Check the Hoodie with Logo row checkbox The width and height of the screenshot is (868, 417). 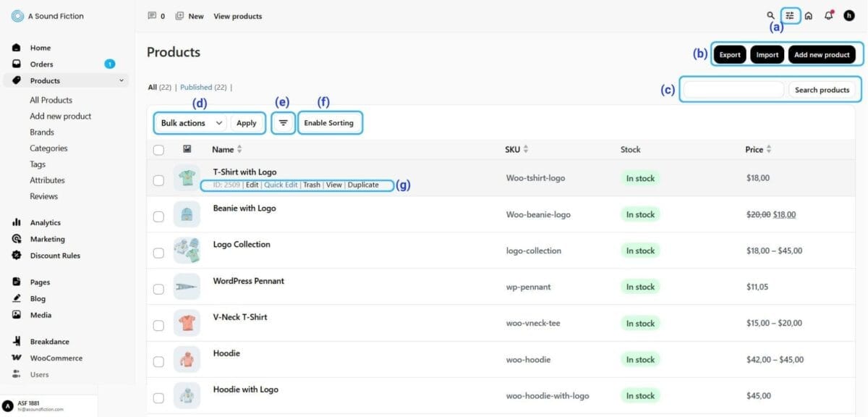(x=158, y=397)
